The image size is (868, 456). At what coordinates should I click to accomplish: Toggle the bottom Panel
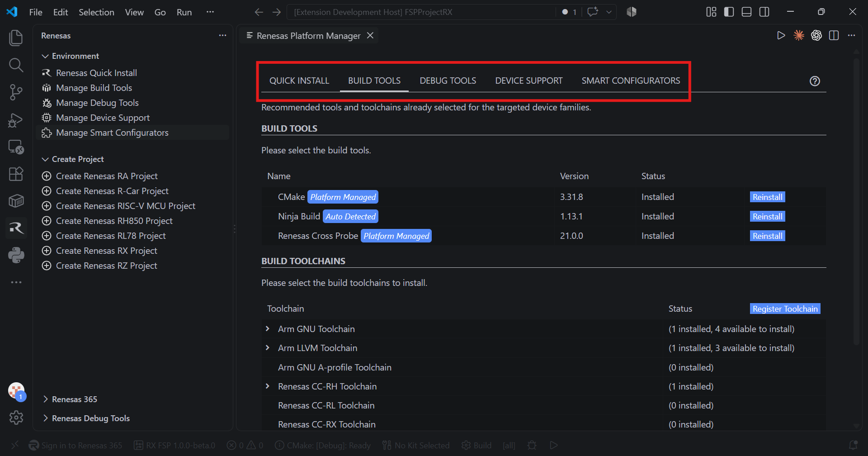746,12
